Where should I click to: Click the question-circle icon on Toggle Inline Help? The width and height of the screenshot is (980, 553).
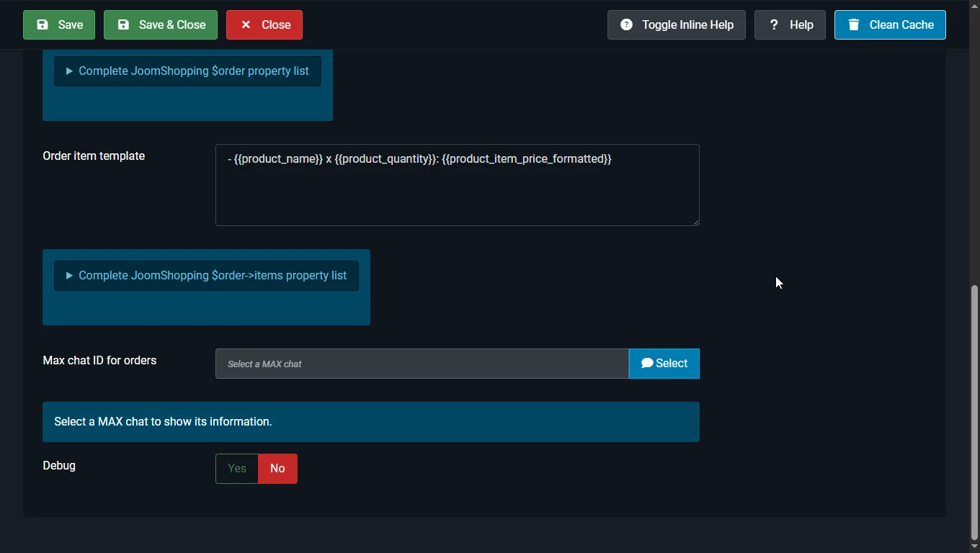(627, 24)
